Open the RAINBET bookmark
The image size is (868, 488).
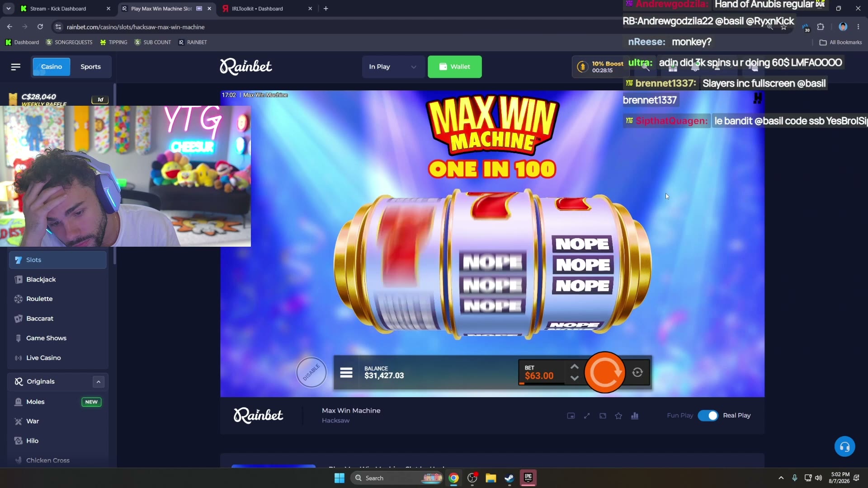tap(193, 42)
